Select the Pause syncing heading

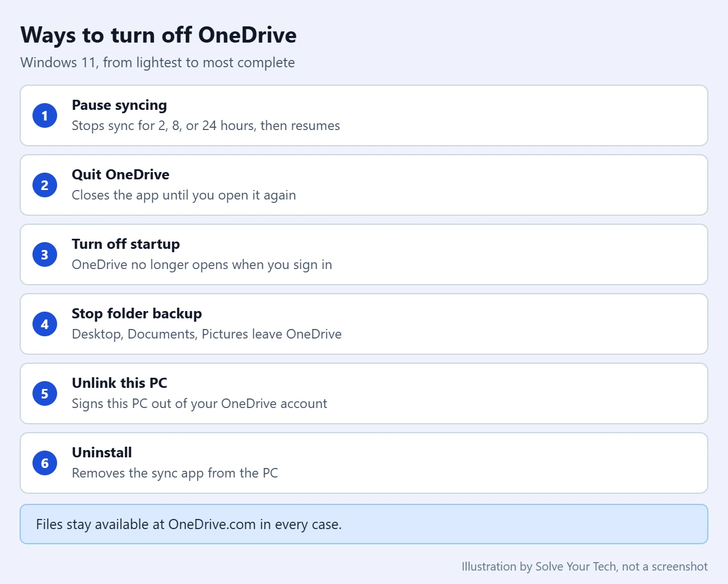coord(119,105)
